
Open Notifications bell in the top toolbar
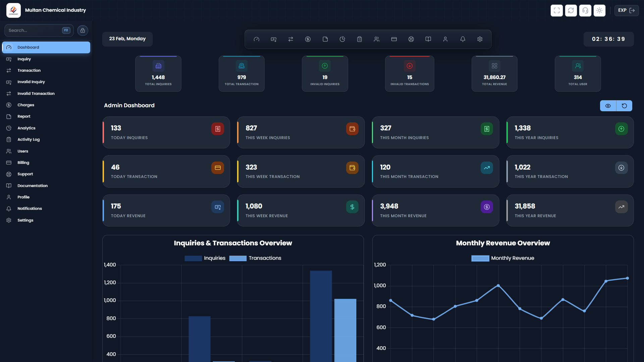[x=463, y=39]
